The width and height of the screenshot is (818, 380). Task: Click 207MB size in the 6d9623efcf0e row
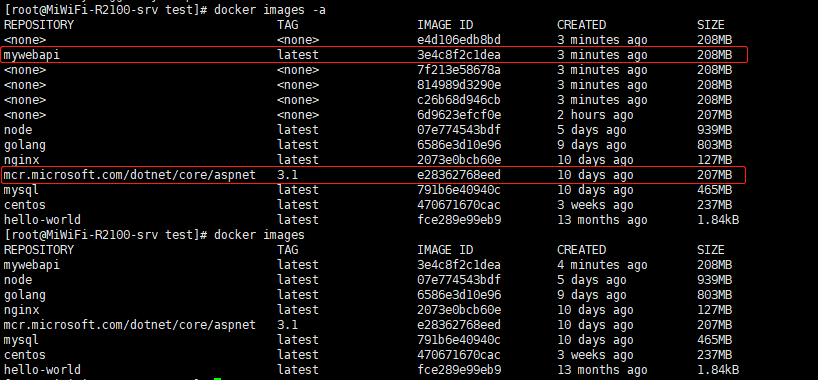pos(714,115)
